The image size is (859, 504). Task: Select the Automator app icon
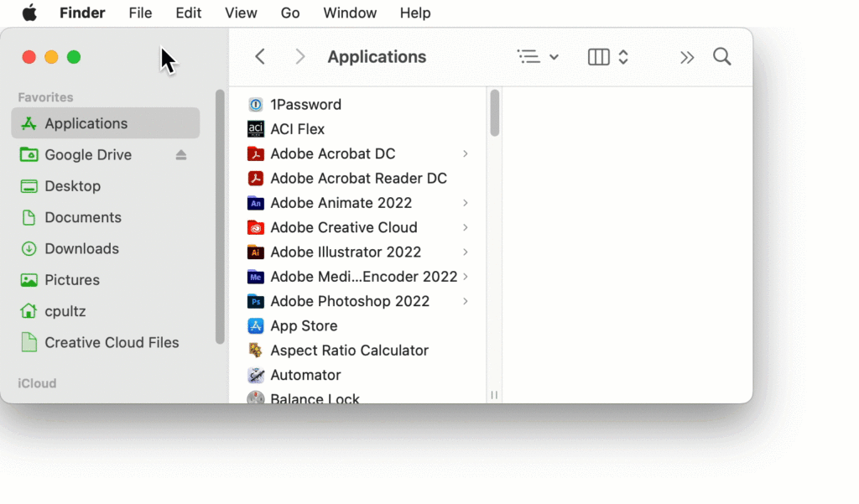tap(256, 375)
